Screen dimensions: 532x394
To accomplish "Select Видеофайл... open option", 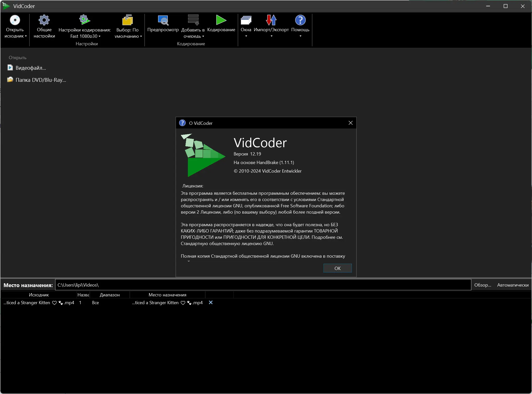I will pyautogui.click(x=30, y=68).
